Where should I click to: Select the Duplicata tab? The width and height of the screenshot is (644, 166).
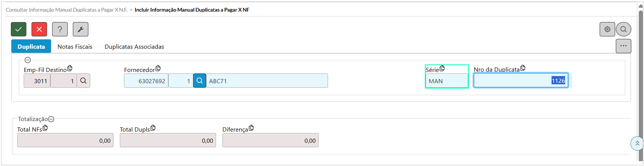click(x=31, y=46)
